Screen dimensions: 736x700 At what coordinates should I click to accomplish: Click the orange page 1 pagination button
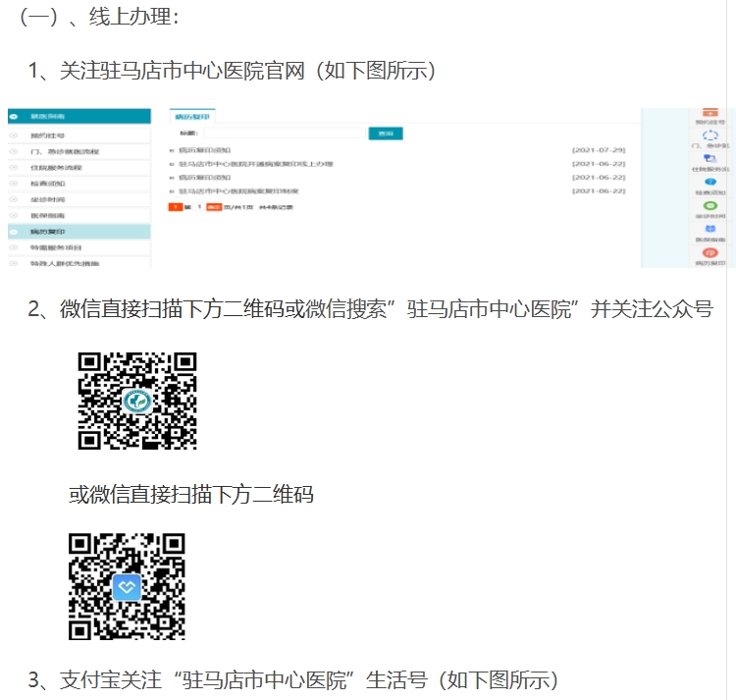pyautogui.click(x=176, y=207)
